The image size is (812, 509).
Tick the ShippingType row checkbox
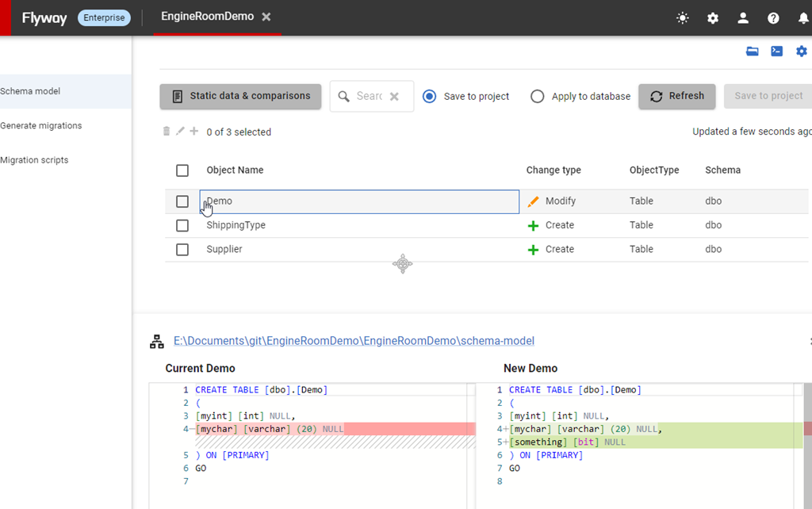pyautogui.click(x=182, y=225)
